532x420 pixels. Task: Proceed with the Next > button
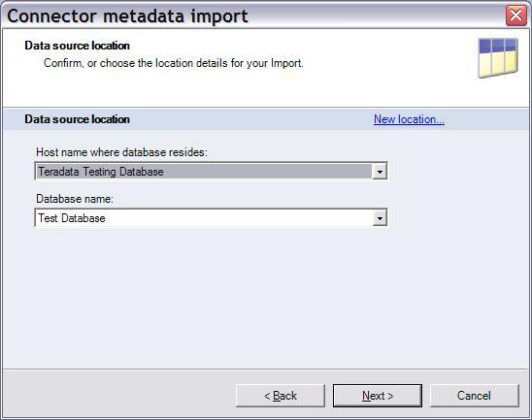point(378,396)
